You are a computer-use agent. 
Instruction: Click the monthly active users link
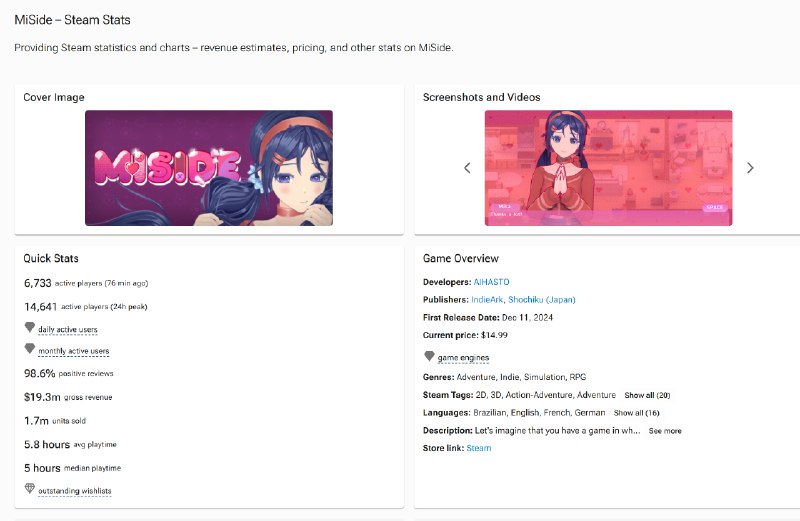coord(73,351)
